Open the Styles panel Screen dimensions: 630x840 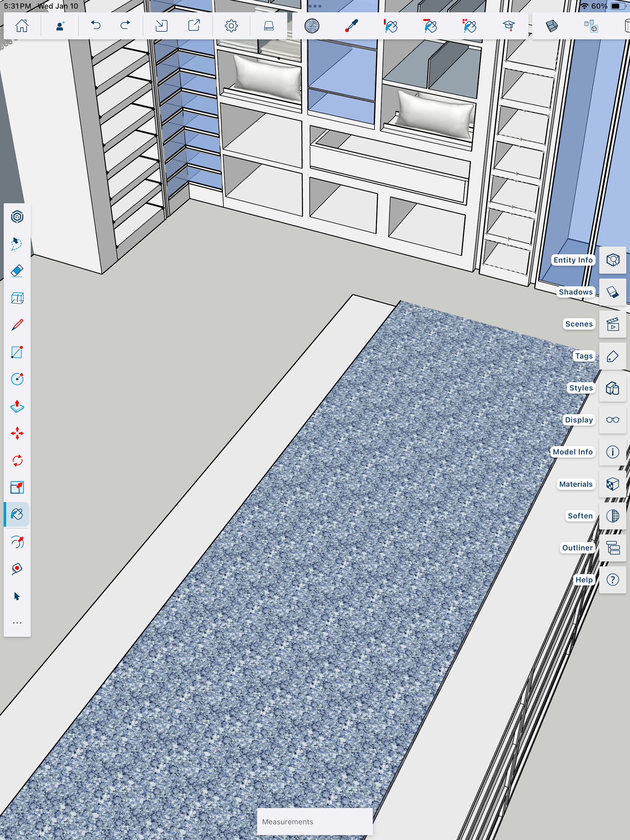[613, 388]
